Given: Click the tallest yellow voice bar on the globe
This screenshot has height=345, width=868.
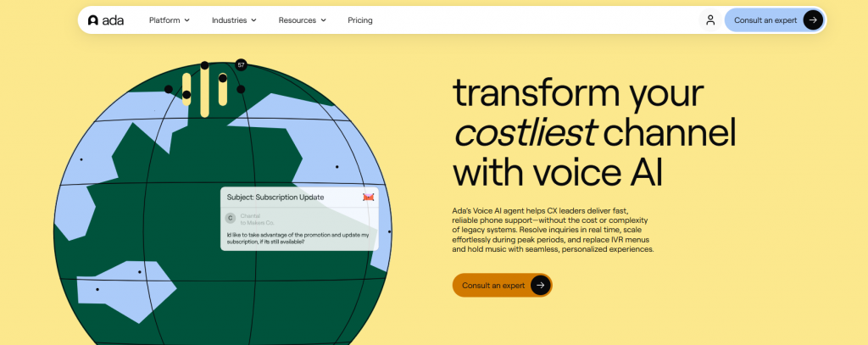Looking at the screenshot, I should tap(205, 92).
